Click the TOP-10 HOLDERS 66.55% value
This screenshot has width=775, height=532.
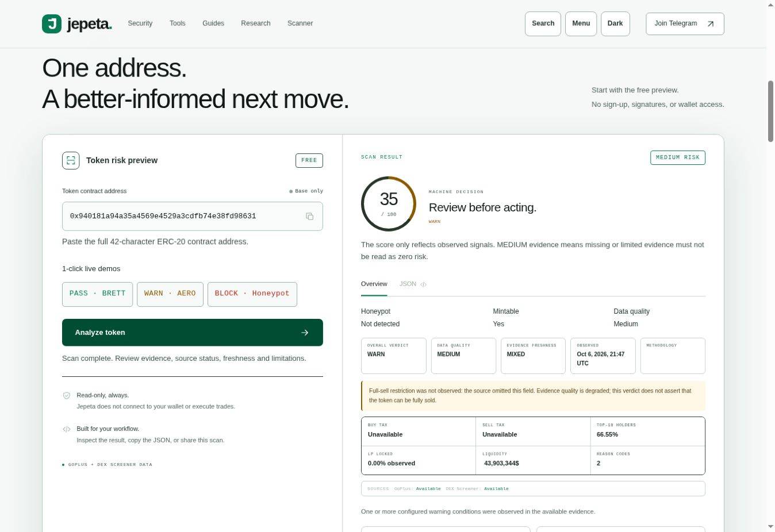click(x=607, y=435)
